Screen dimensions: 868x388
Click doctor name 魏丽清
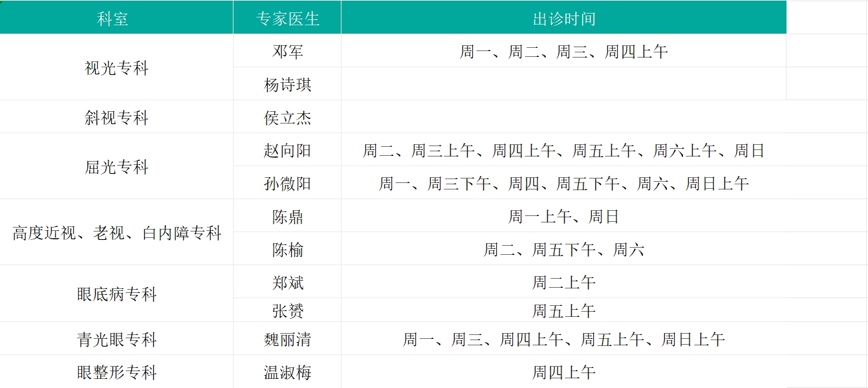click(287, 339)
